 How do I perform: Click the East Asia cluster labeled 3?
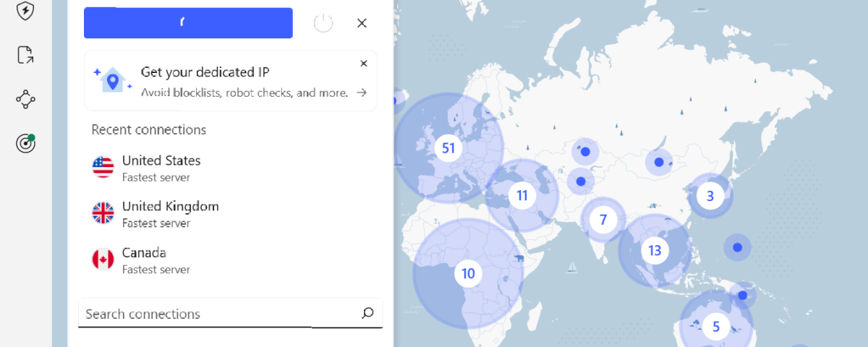point(710,195)
